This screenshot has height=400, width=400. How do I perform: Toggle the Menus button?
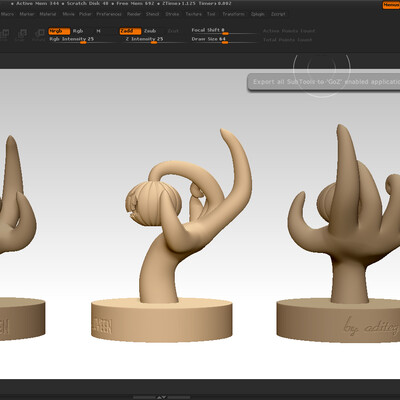point(391,5)
